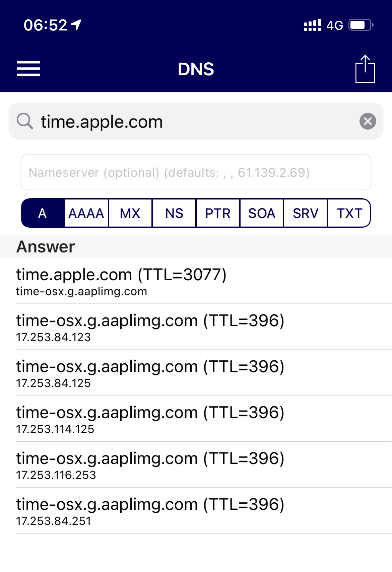Tap the location arrow indicator
Image resolution: width=392 pixels, height=572 pixels.
77,24
